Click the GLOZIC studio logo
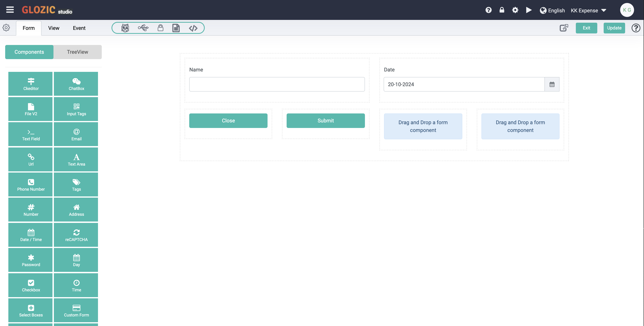644x326 pixels. pos(47,10)
